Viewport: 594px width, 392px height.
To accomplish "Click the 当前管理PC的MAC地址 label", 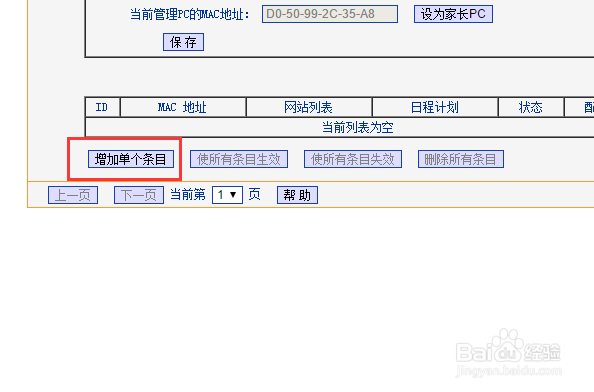I will click(x=189, y=14).
